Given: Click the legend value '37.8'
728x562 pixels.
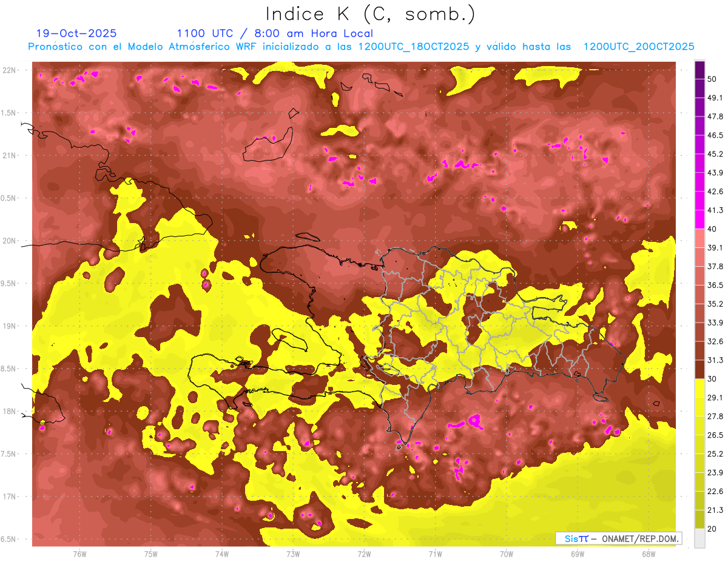Looking at the screenshot, I should coord(715,267).
